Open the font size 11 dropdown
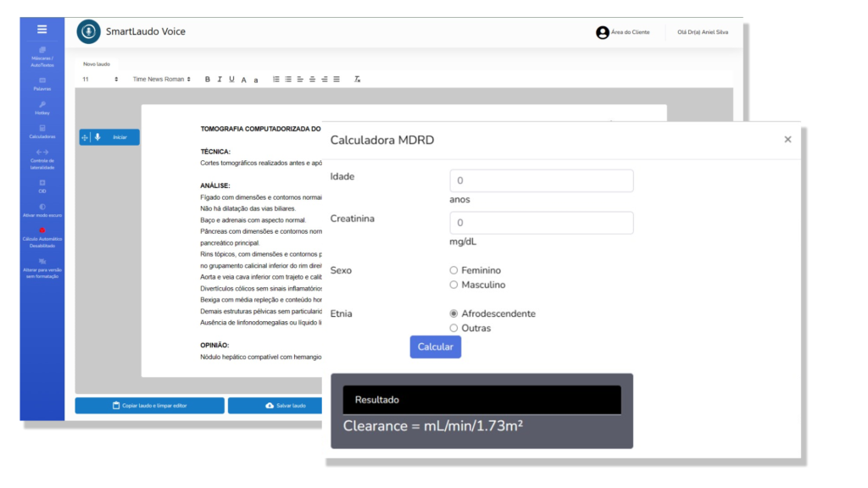Image resolution: width=868 pixels, height=488 pixels. click(100, 80)
